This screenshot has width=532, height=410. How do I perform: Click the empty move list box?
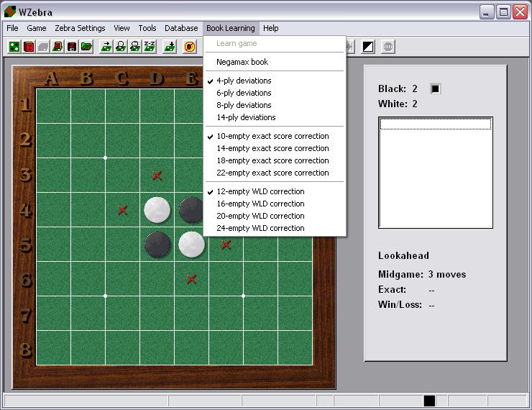click(436, 173)
